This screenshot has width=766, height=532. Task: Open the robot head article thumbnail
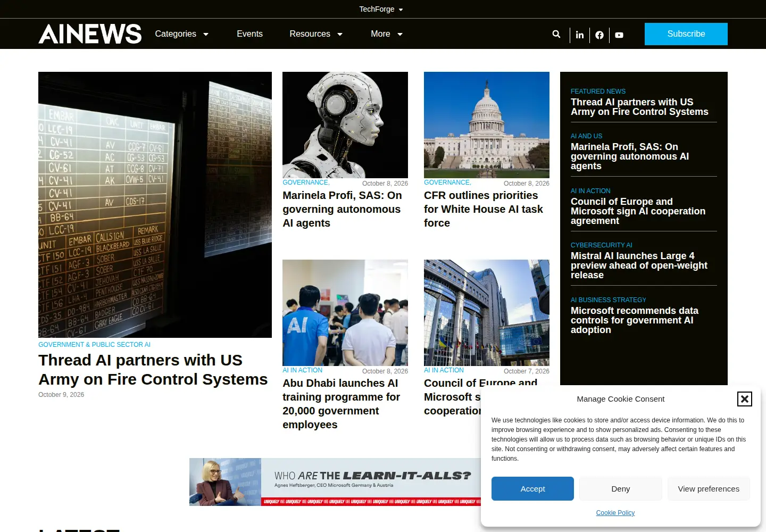click(345, 125)
